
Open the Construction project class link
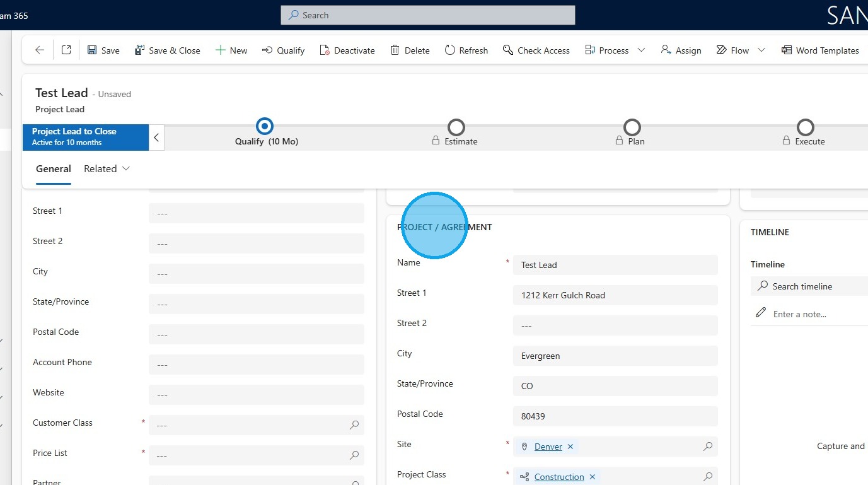click(x=559, y=477)
